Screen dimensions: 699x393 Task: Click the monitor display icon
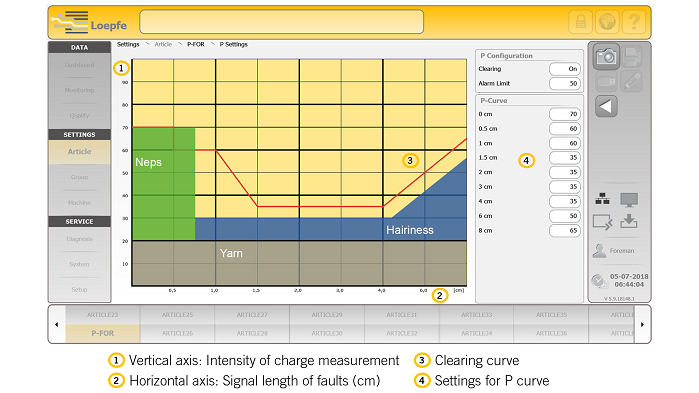coord(629,200)
